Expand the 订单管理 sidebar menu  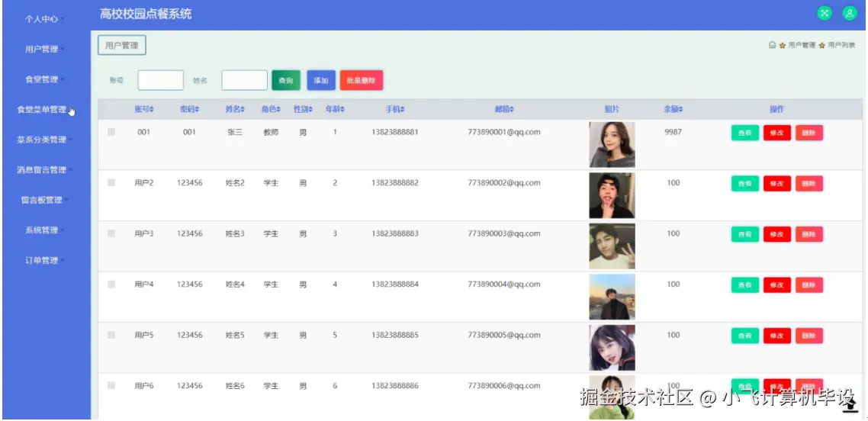click(45, 260)
